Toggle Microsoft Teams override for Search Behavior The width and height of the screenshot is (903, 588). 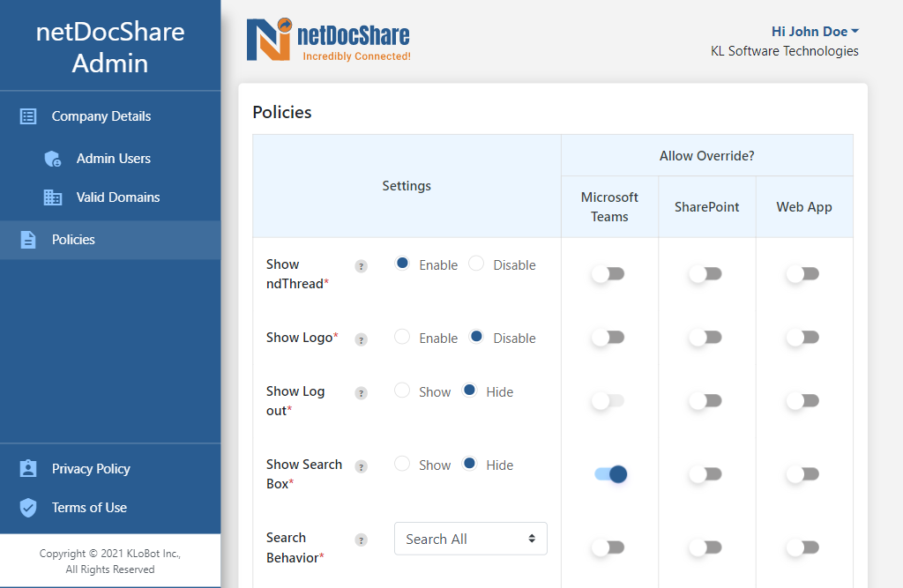[608, 547]
